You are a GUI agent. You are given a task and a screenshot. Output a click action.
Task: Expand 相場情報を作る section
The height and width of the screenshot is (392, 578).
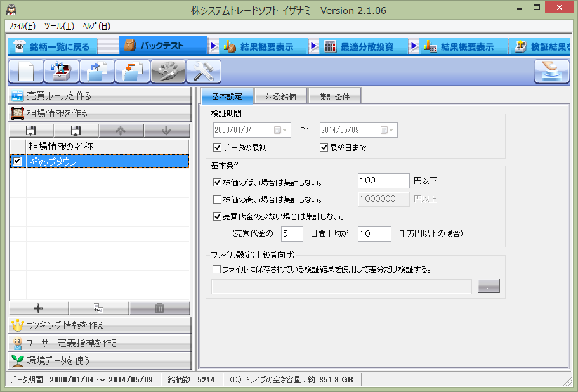coord(100,114)
